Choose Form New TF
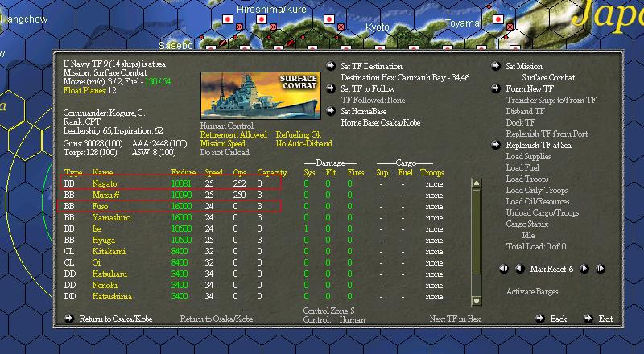 tap(530, 88)
